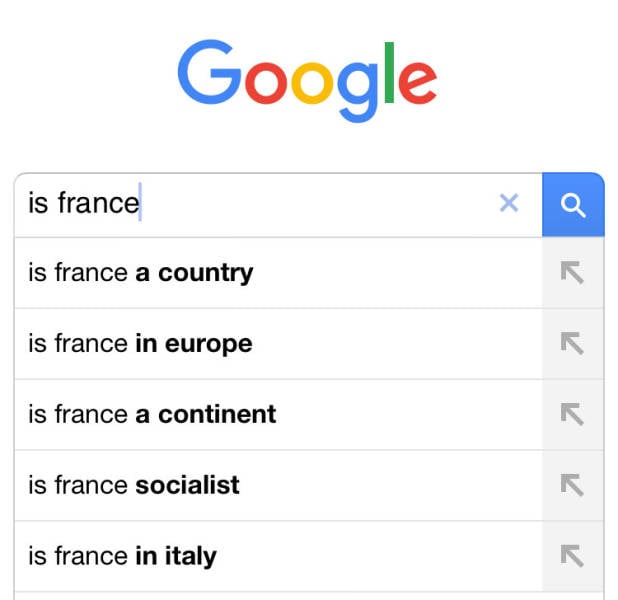Fill query using arrow beside 'in italy'

[x=572, y=556]
